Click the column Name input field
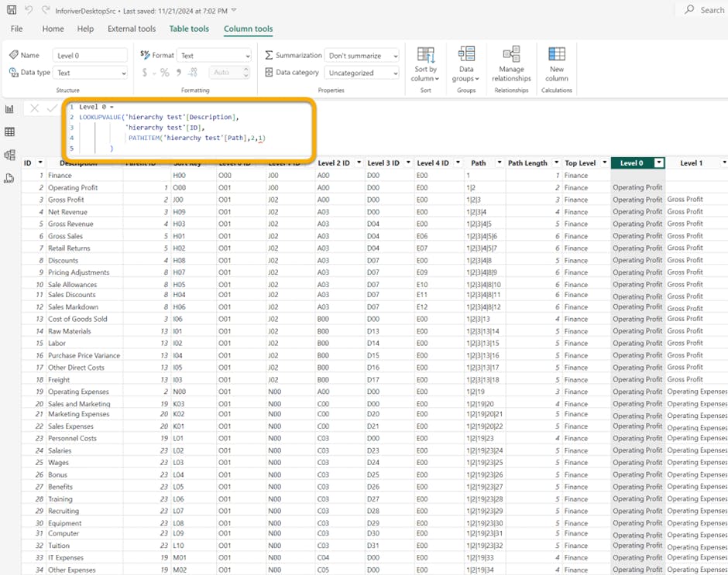Screen dimensions: 728x575 point(90,56)
